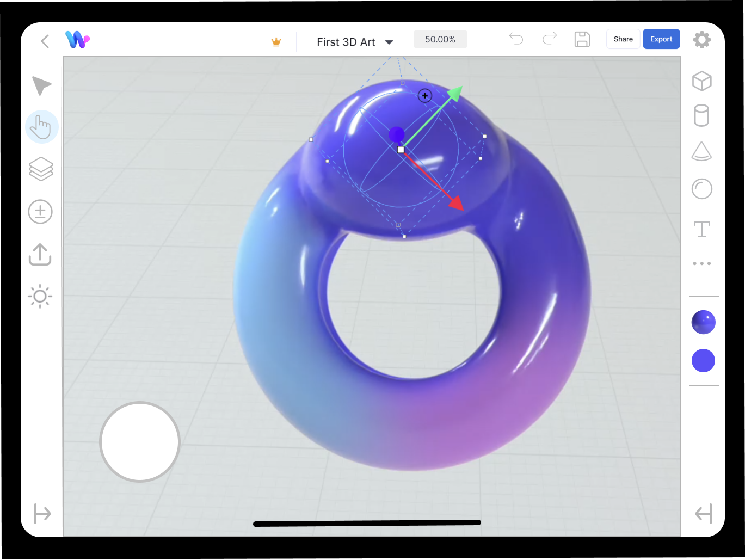Image resolution: width=745 pixels, height=560 pixels.
Task: Activate the hand pan tool
Action: pos(41,126)
